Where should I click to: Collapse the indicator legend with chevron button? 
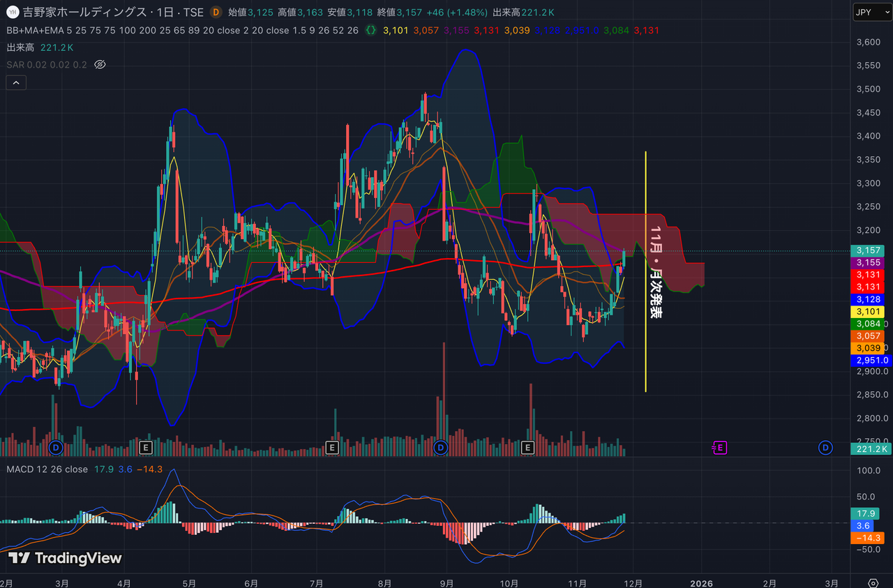click(15, 82)
